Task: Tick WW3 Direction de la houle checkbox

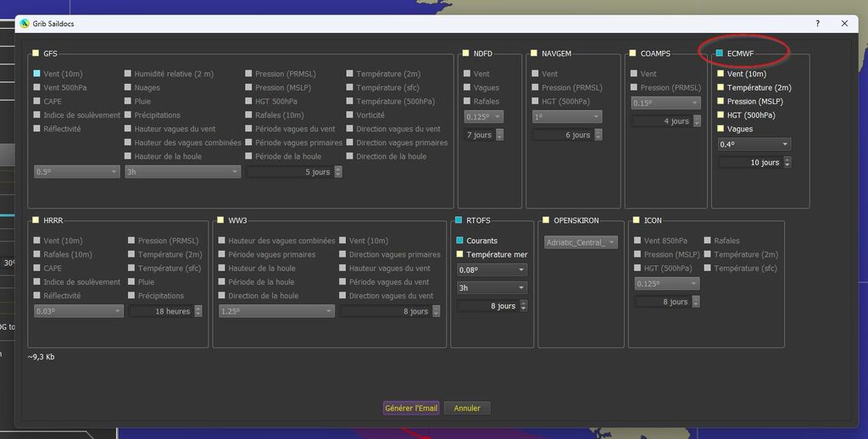Action: [x=221, y=295]
